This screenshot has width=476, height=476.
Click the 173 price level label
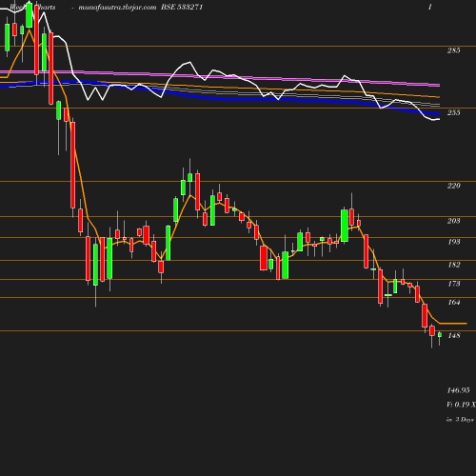pos(454,284)
